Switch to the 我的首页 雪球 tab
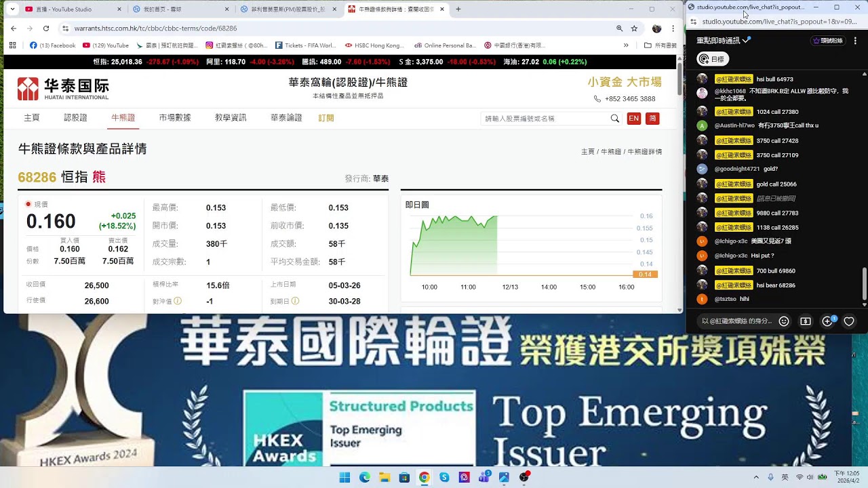This screenshot has width=868, height=488. 181,9
